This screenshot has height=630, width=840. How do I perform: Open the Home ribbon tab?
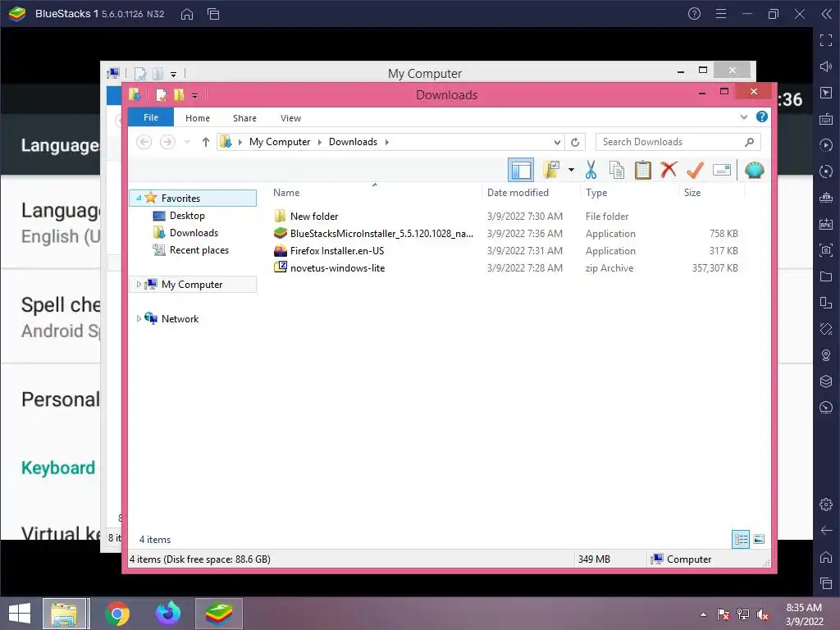[198, 118]
